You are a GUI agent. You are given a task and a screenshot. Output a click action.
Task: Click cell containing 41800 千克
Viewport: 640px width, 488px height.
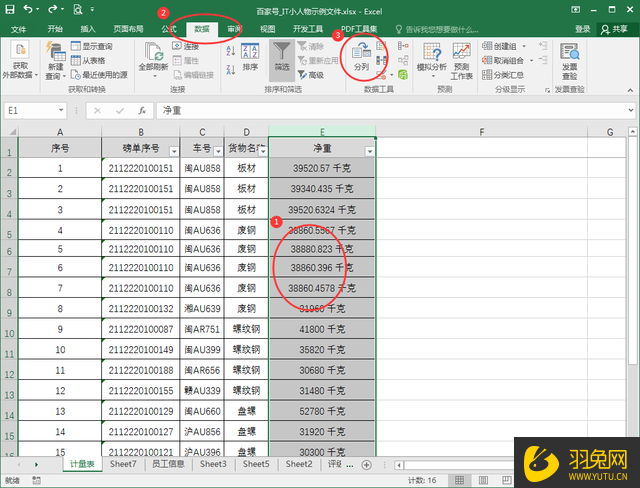[322, 329]
